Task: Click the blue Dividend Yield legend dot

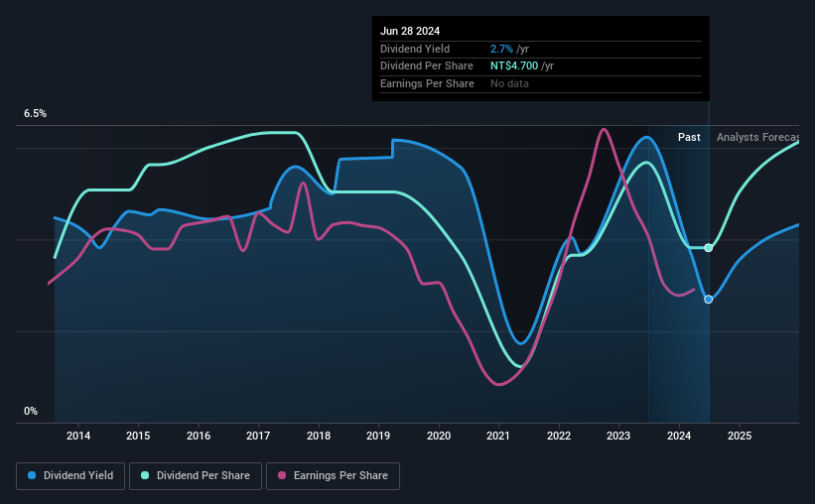Action: point(32,475)
